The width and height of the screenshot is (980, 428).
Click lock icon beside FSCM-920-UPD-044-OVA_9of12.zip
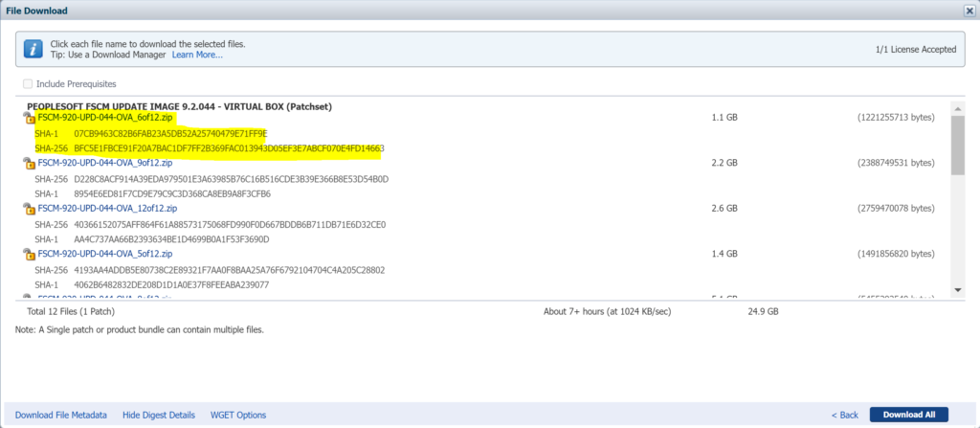[x=29, y=164]
